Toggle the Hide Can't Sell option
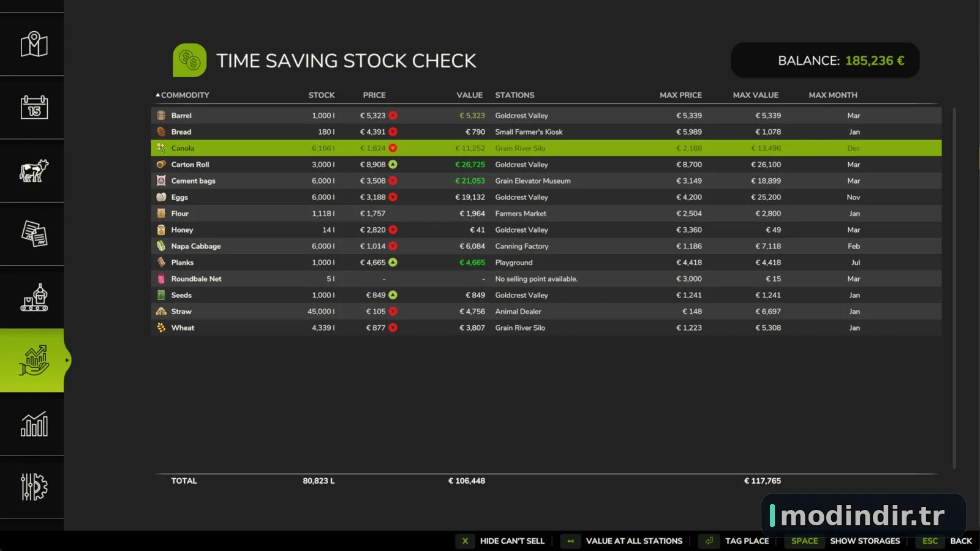The width and height of the screenshot is (980, 551). 500,541
